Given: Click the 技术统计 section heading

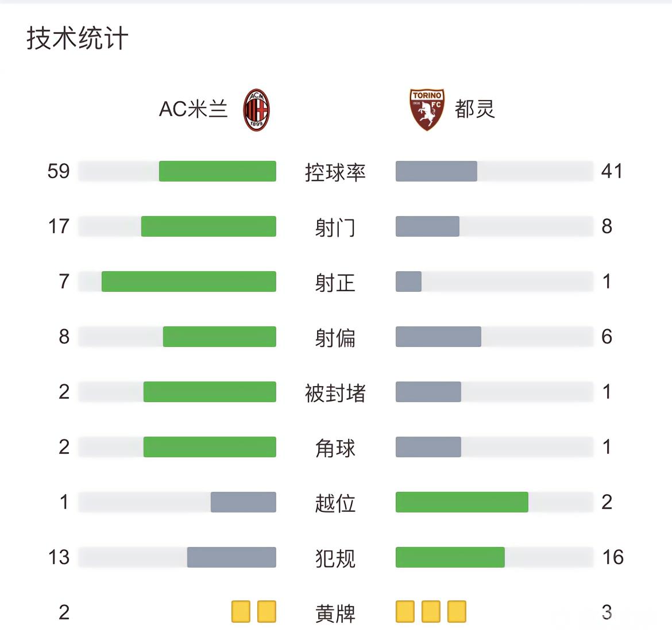Looking at the screenshot, I should coord(78,38).
